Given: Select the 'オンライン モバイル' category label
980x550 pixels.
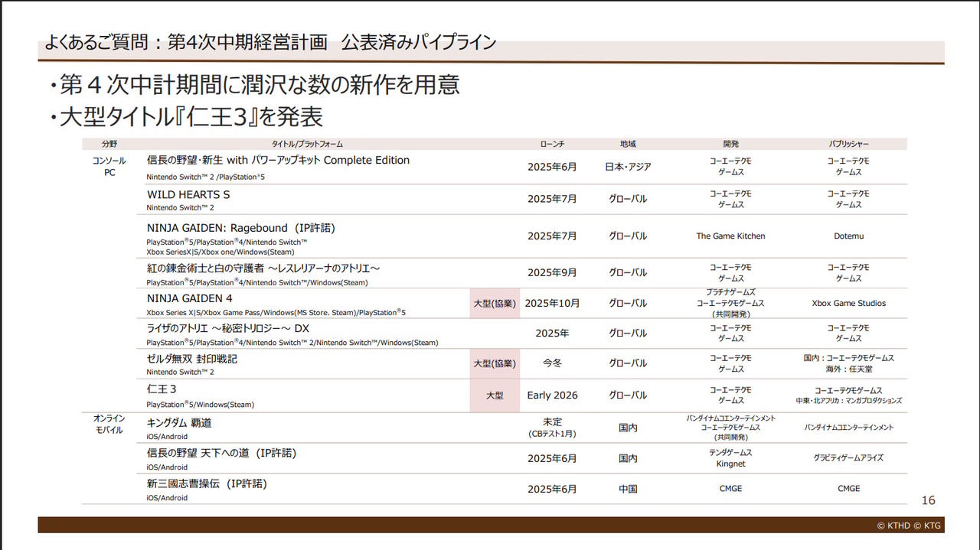Looking at the screenshot, I should 109,425.
